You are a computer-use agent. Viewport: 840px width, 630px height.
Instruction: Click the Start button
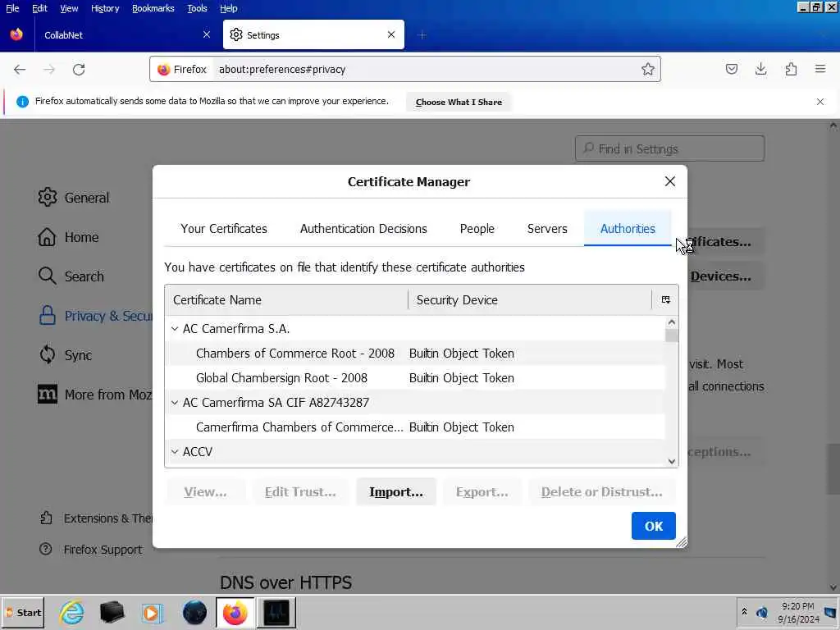[x=23, y=612]
